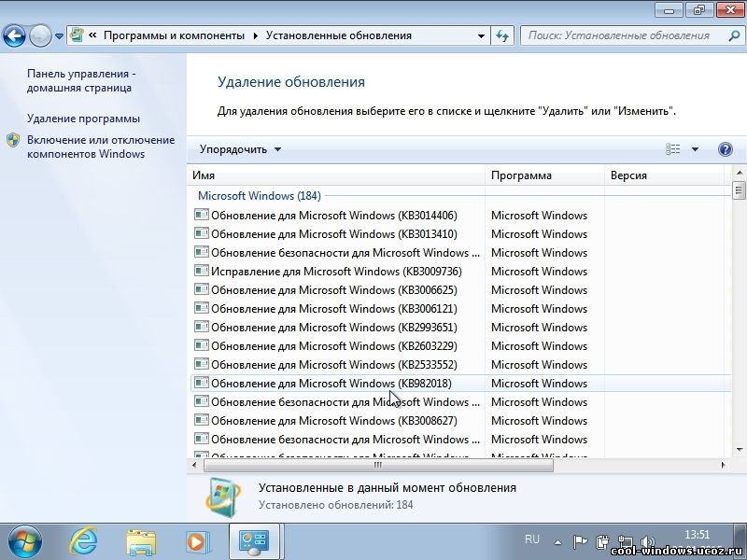
Task: Open the Windows Start menu orb
Action: (25, 541)
